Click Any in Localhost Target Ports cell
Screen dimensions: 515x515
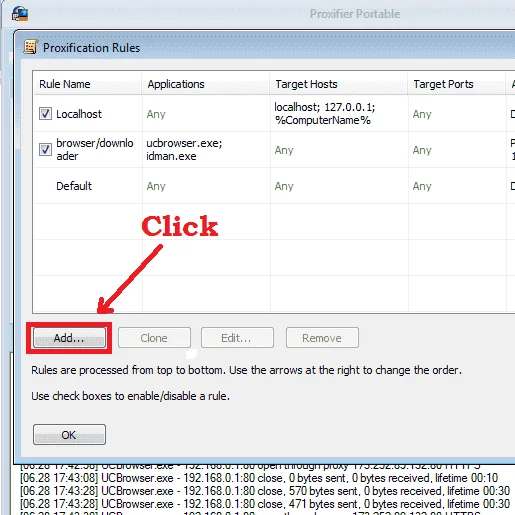(x=422, y=114)
